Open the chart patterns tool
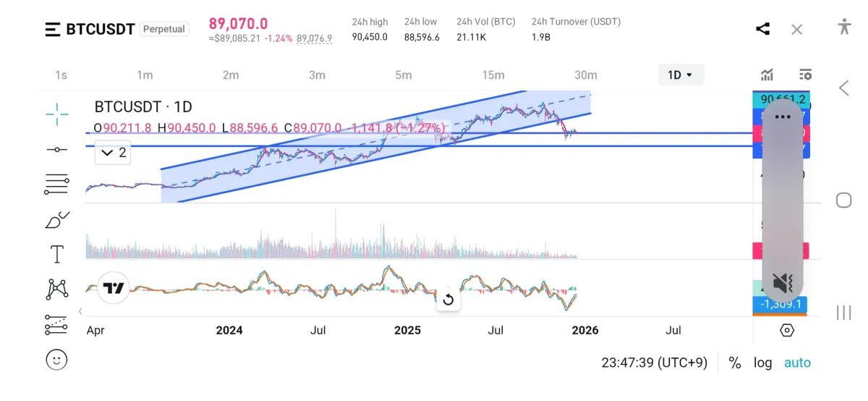Viewport: 868px width, 401px height. (x=56, y=290)
